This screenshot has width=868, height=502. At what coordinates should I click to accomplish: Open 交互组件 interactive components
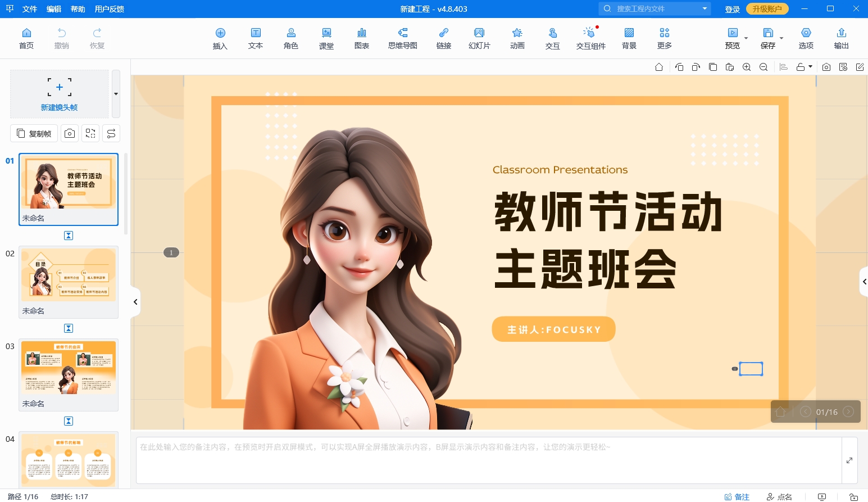pyautogui.click(x=591, y=39)
